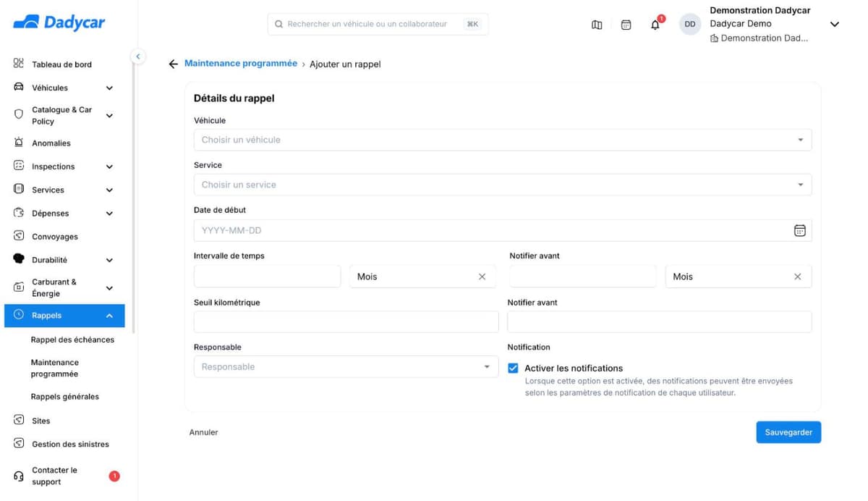Click the Catalogue & Car Policy shield icon
Image resolution: width=868 pixels, height=501 pixels.
click(19, 114)
